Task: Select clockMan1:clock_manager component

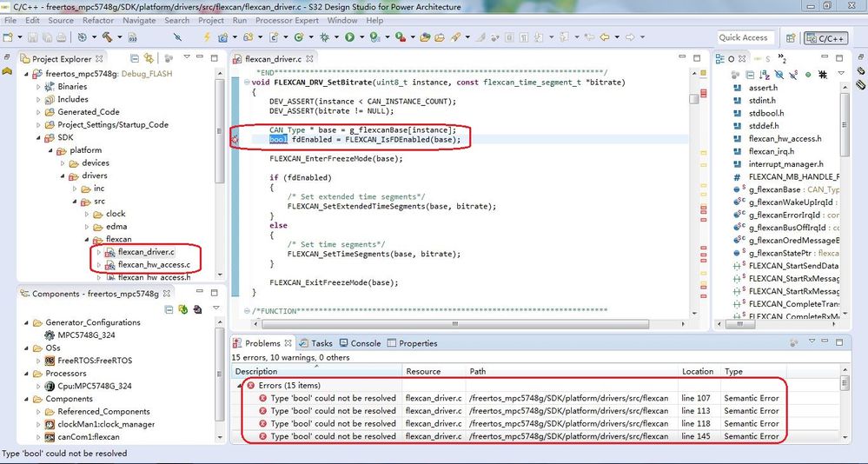Action: click(x=106, y=424)
